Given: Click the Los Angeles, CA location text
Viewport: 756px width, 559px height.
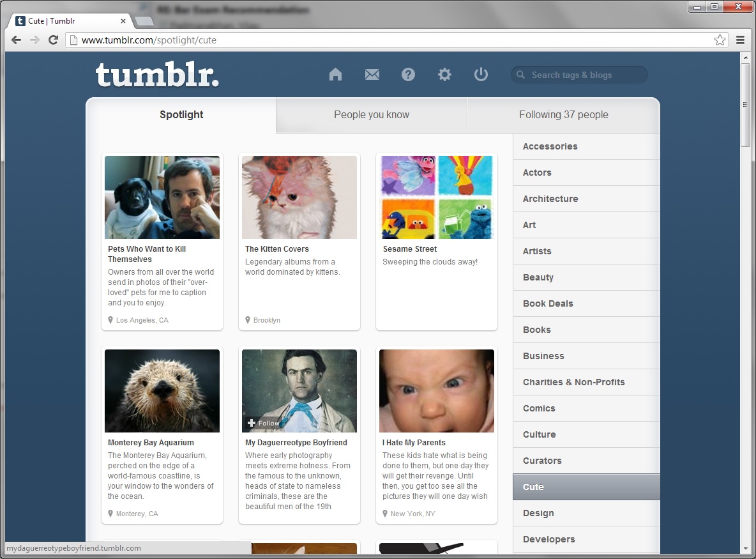Looking at the screenshot, I should (x=142, y=320).
